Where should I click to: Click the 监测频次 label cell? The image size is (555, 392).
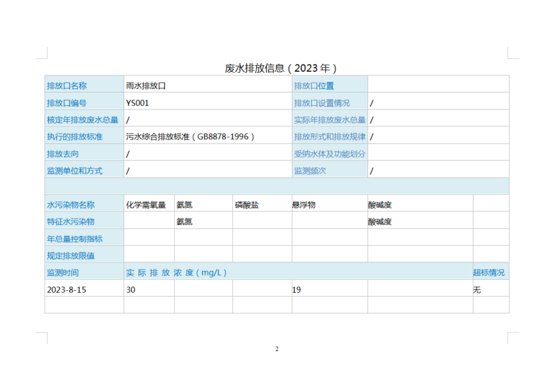(x=310, y=171)
